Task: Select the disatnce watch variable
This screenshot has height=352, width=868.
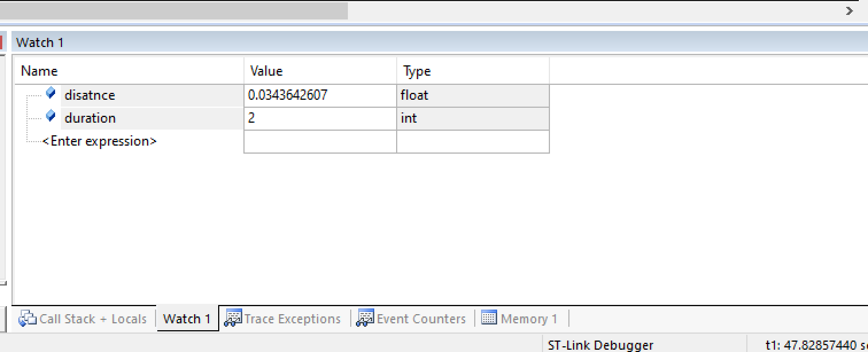Action: [x=89, y=95]
